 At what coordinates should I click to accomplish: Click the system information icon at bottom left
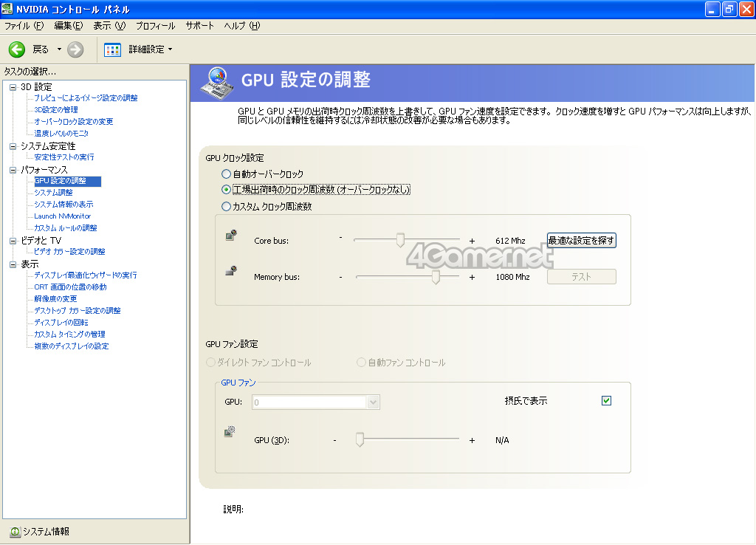15,532
